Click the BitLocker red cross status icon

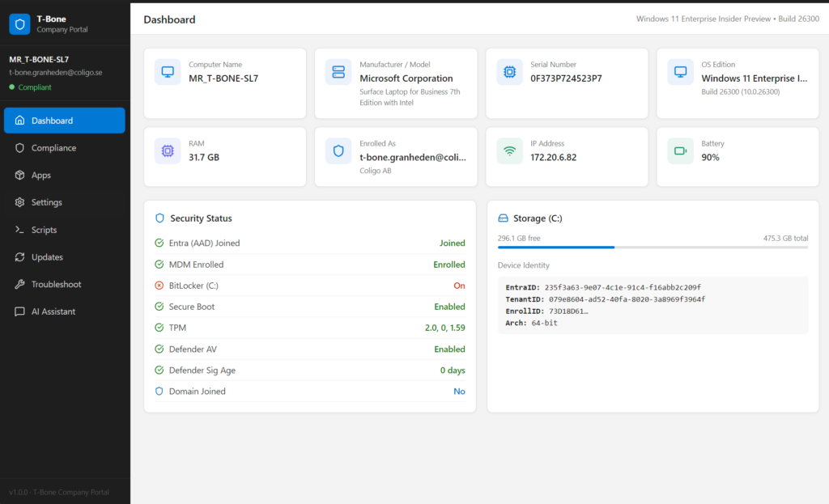pos(159,286)
